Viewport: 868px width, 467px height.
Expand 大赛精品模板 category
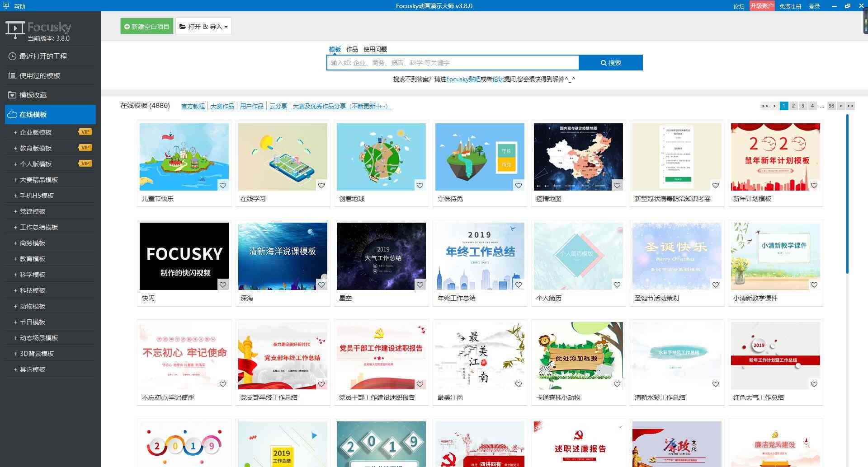click(x=50, y=179)
